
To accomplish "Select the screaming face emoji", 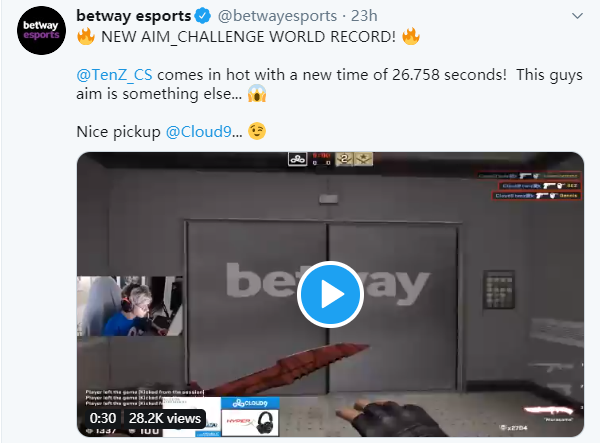I will (257, 93).
